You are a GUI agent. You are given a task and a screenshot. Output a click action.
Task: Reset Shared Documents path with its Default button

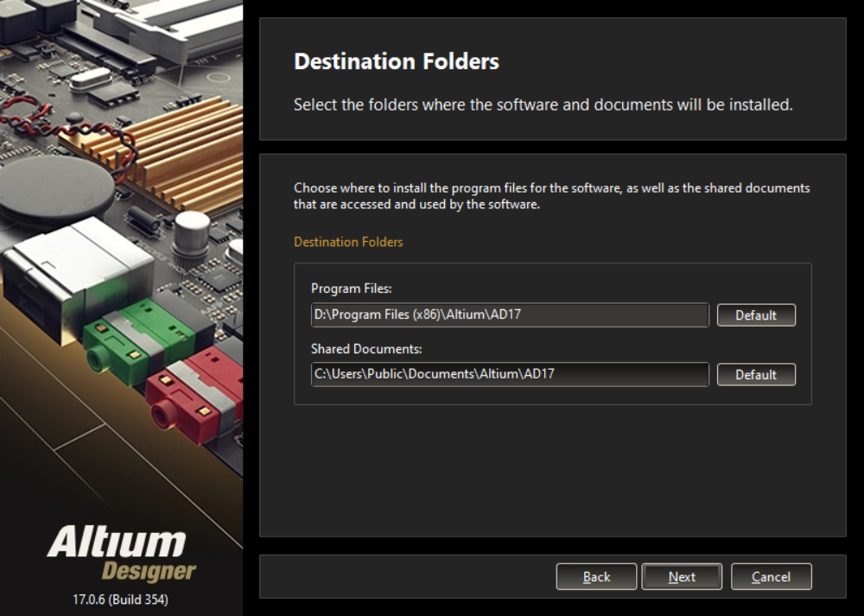click(x=756, y=375)
